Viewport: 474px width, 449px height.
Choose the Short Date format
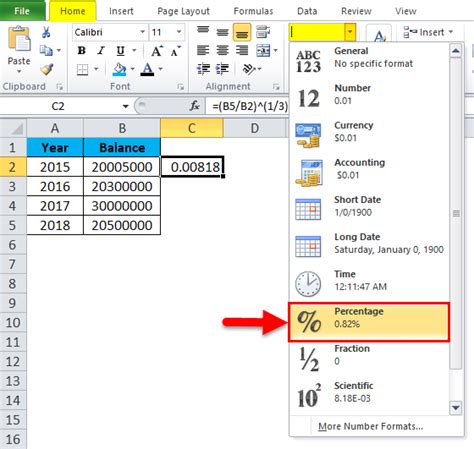pyautogui.click(x=369, y=210)
